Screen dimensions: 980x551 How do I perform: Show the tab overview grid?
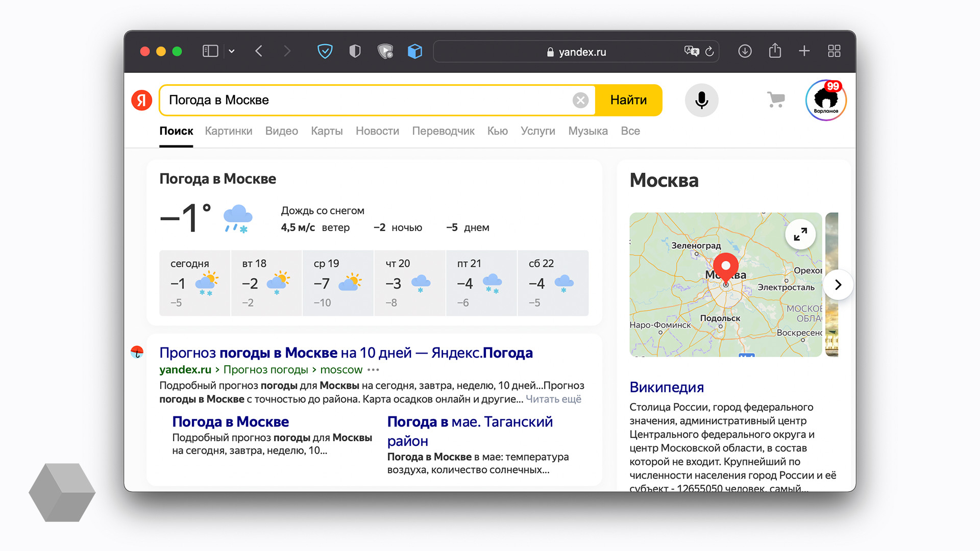[x=834, y=51]
